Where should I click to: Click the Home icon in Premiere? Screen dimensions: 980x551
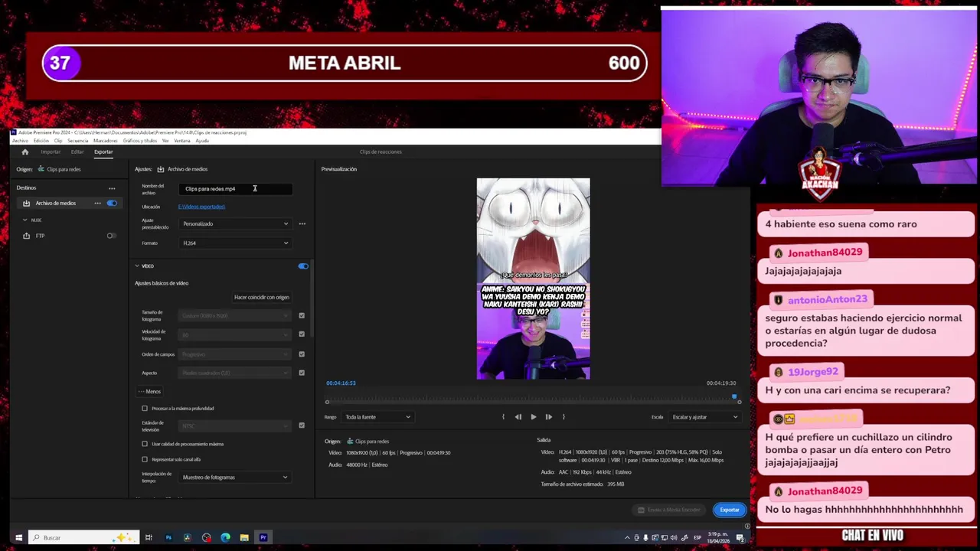pyautogui.click(x=24, y=152)
